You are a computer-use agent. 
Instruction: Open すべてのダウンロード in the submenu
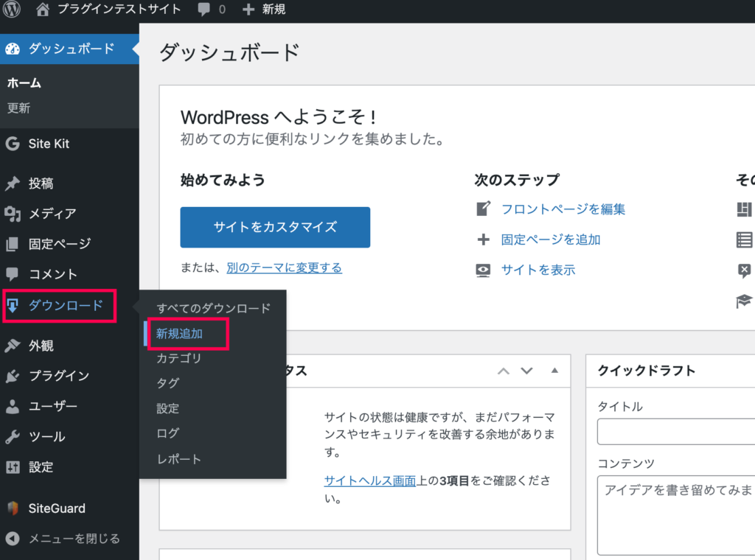(213, 309)
